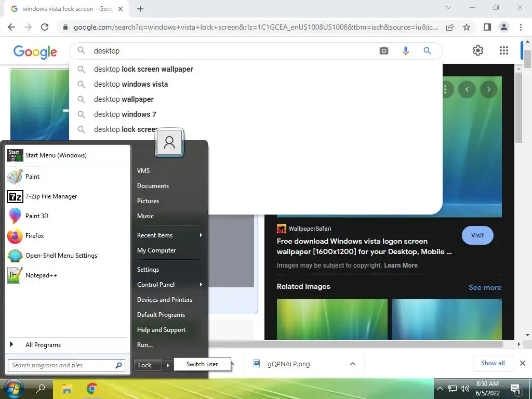Pick suggestion desktop wallpaper

(x=256, y=99)
